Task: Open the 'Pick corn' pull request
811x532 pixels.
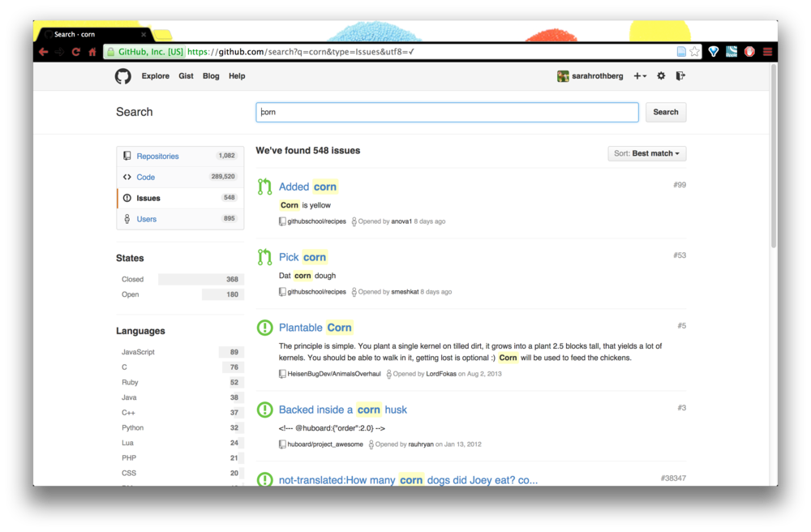Action: click(x=303, y=257)
